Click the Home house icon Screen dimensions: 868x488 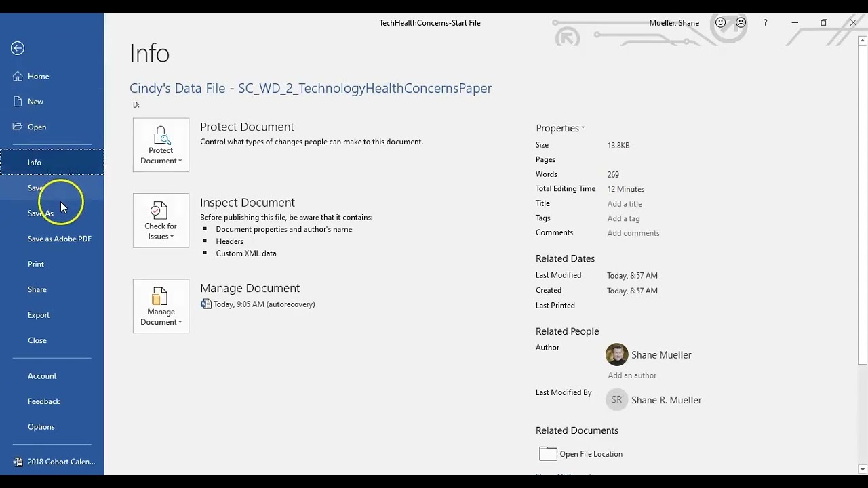[x=18, y=76]
